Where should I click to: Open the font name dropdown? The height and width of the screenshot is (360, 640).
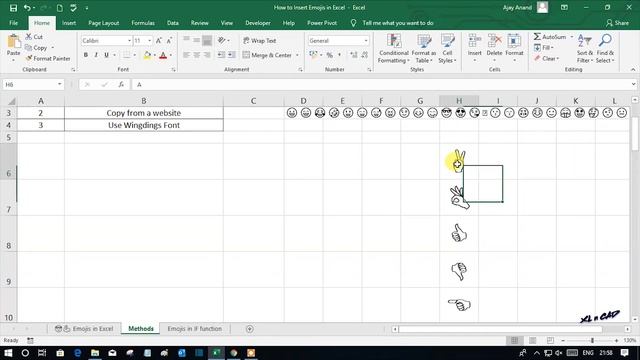129,40
